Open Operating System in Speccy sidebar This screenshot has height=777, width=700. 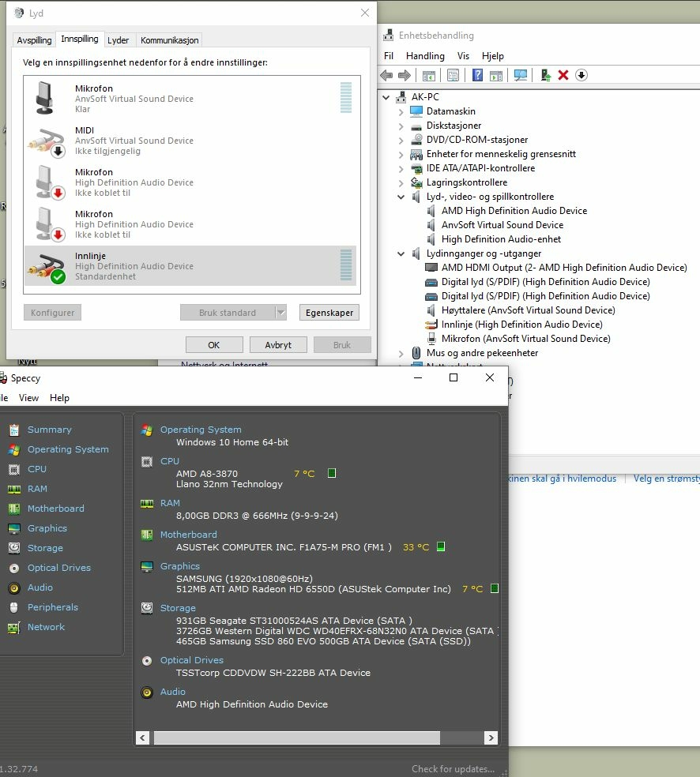click(x=68, y=449)
